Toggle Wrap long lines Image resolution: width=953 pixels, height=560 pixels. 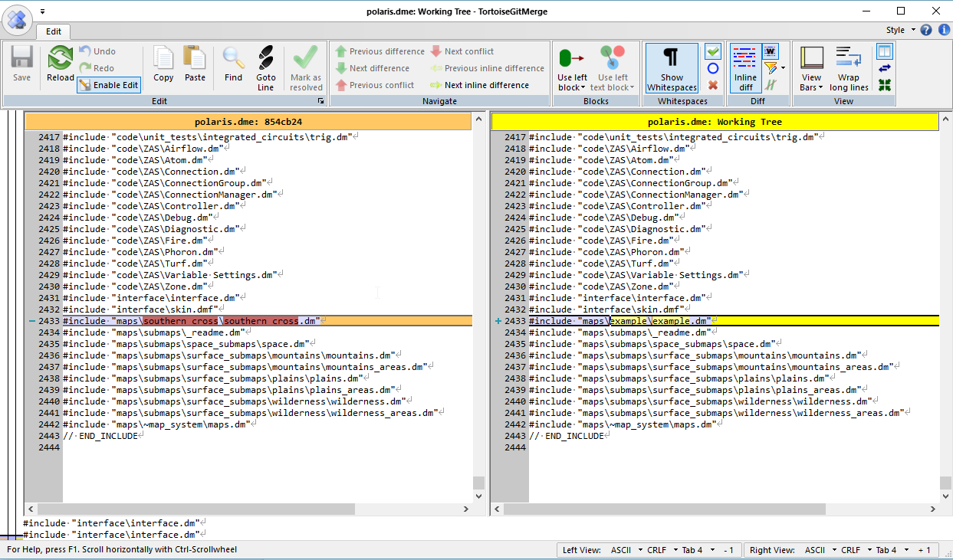tap(849, 68)
